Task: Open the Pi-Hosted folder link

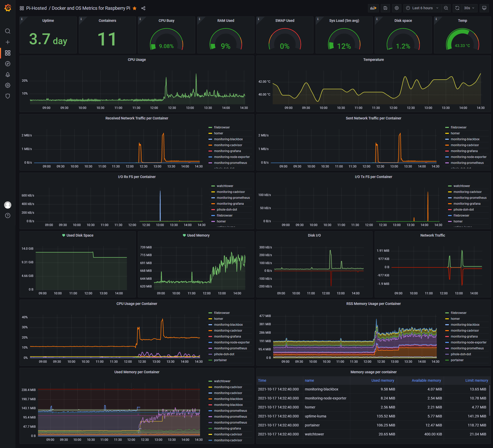Action: pyautogui.click(x=36, y=8)
